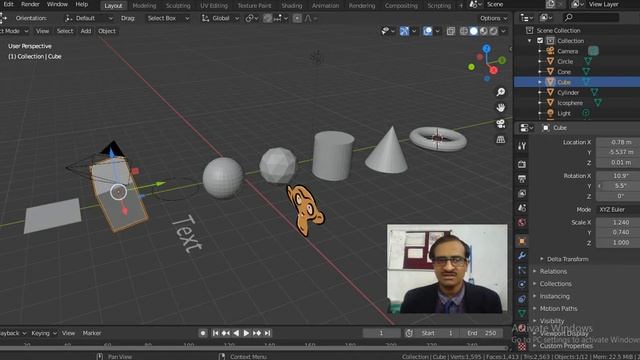
Task: Toggle snapping magnet icon
Action: pyautogui.click(x=267, y=18)
